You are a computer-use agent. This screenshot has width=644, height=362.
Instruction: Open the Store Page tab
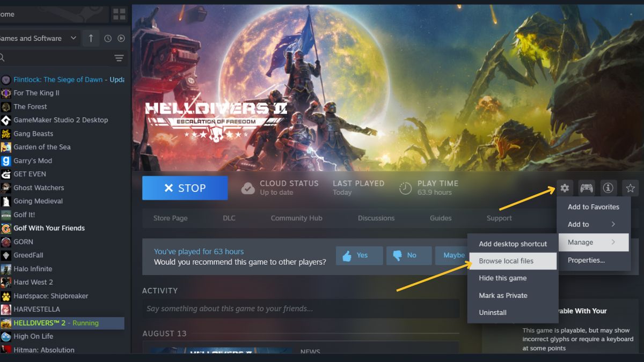tap(170, 218)
